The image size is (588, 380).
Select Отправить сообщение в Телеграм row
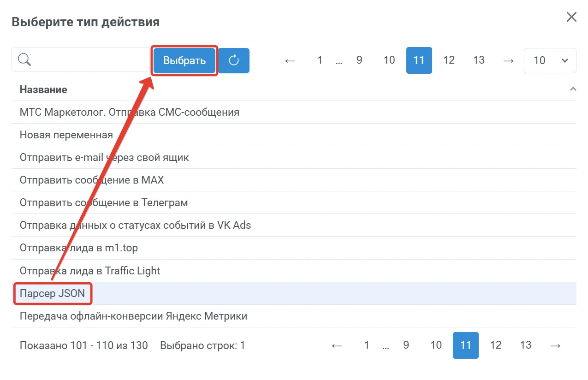point(294,202)
